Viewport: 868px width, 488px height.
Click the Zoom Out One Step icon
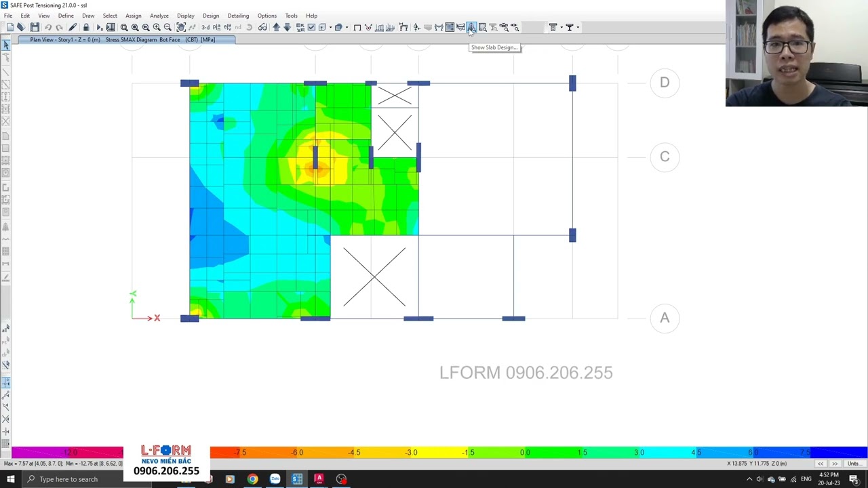167,27
